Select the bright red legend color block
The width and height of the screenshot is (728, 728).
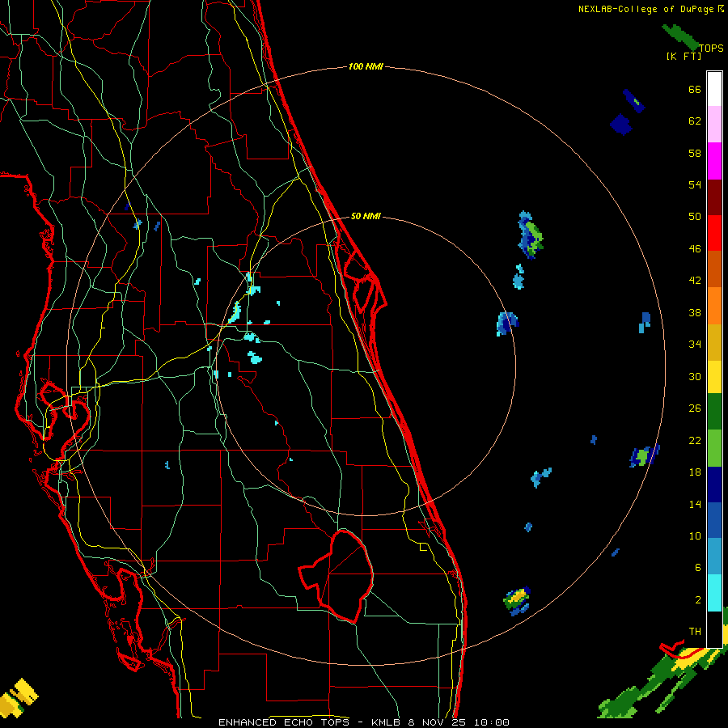point(714,233)
